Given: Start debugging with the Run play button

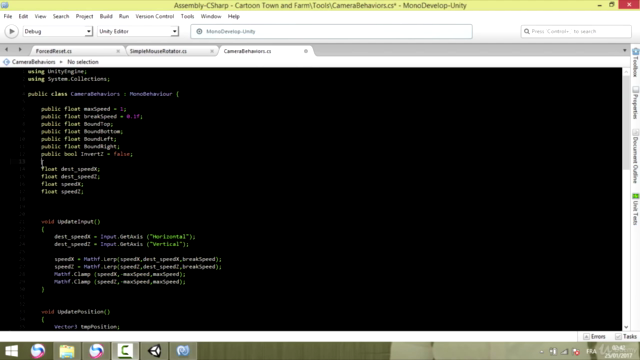Looking at the screenshot, I should tap(11, 31).
